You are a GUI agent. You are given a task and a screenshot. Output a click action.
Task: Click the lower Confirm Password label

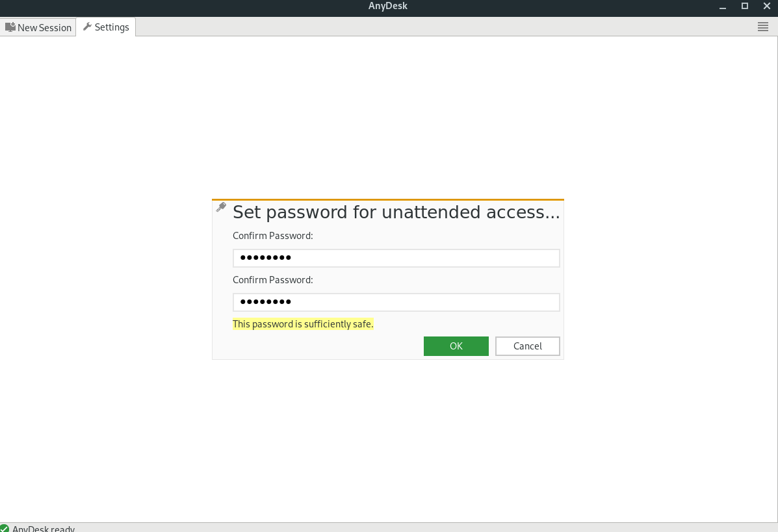273,279
